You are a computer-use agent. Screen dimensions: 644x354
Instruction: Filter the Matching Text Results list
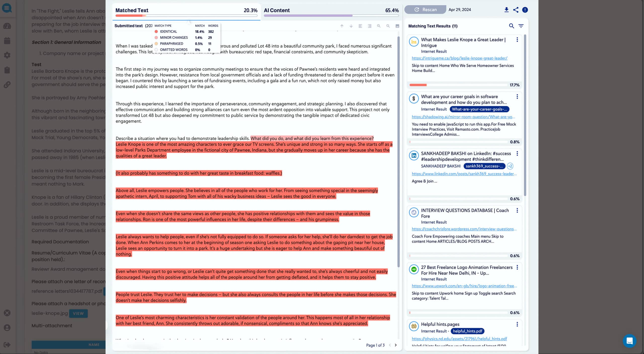(521, 26)
